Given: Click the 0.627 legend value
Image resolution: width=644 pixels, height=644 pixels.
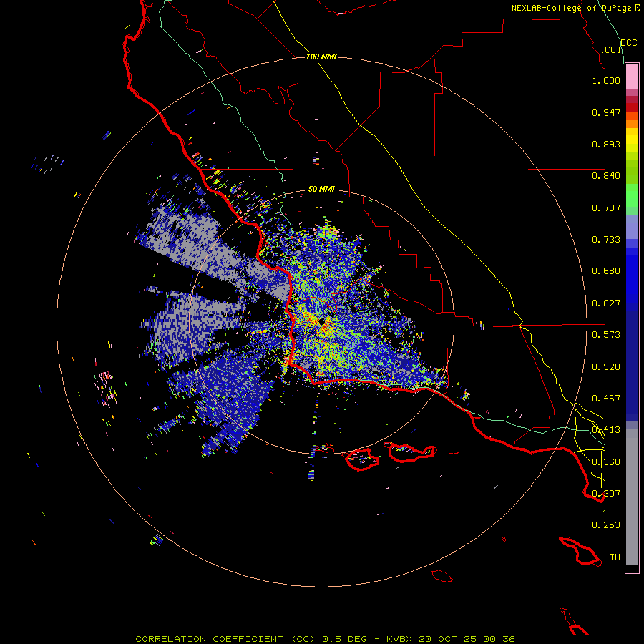Looking at the screenshot, I should 606,303.
